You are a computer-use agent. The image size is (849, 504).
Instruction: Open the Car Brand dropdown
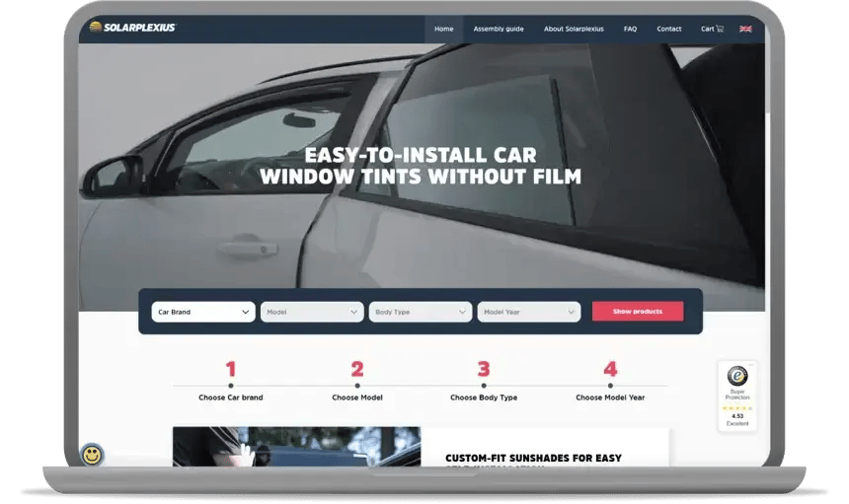click(x=203, y=312)
